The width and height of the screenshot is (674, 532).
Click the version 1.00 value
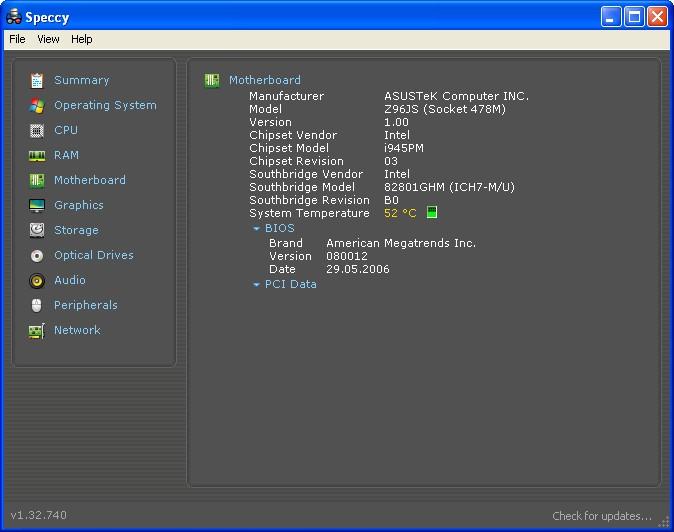click(396, 122)
